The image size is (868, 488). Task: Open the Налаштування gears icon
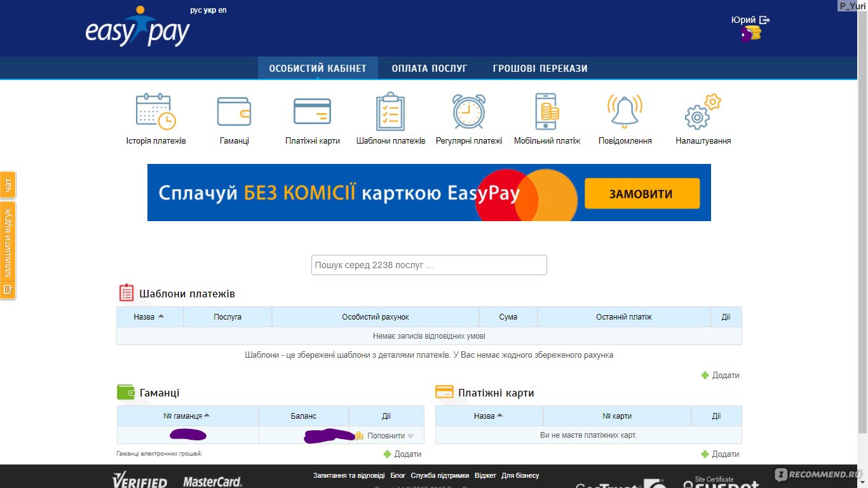tap(703, 111)
